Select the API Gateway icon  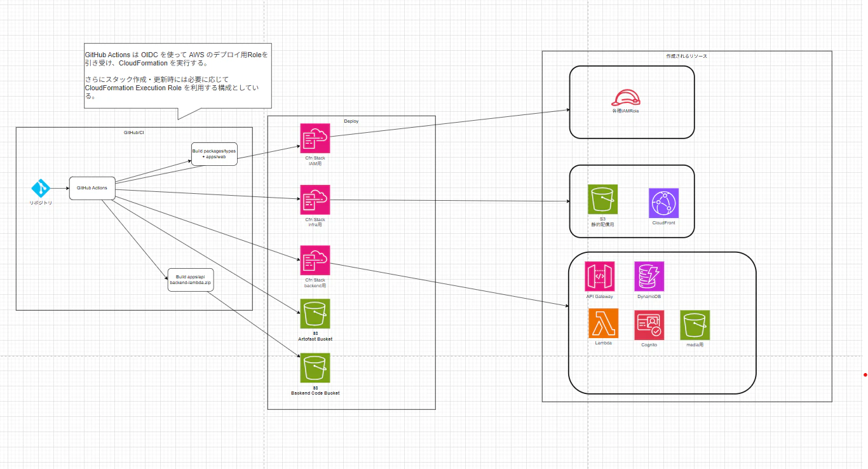[x=600, y=276]
